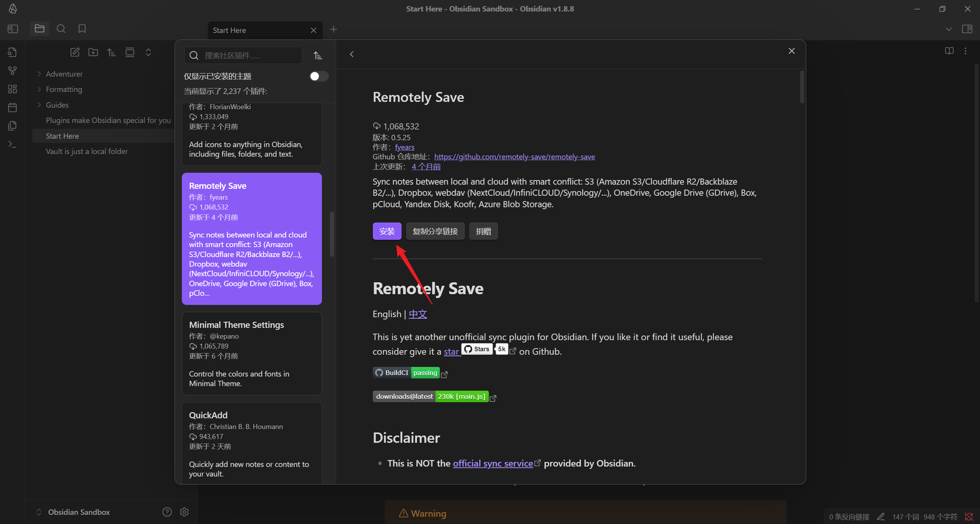Viewport: 980px width, 524px height.
Task: Click the sync status icon in status bar
Action: coord(969,517)
